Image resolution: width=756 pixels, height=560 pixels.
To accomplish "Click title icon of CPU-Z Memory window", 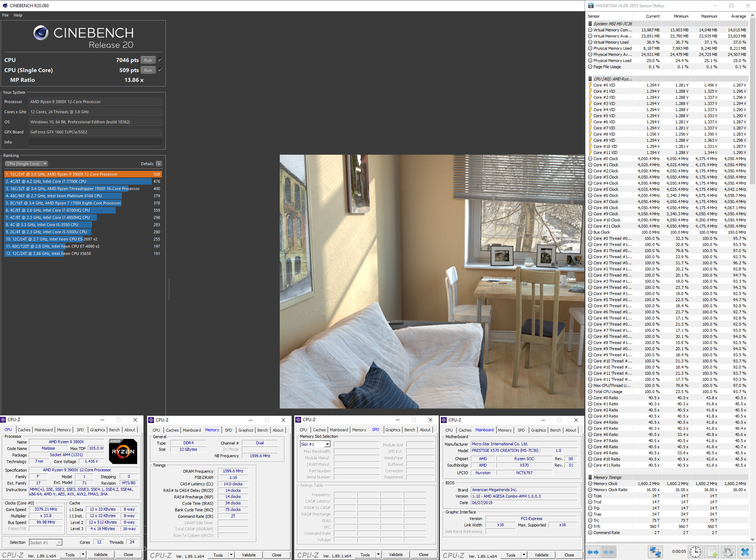I will tap(151, 420).
